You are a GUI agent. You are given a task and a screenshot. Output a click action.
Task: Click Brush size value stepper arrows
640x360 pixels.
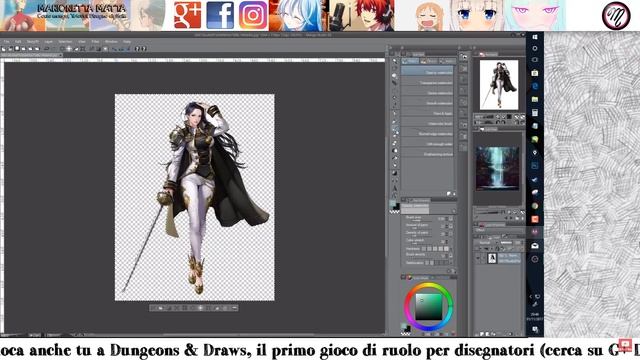coord(447,219)
